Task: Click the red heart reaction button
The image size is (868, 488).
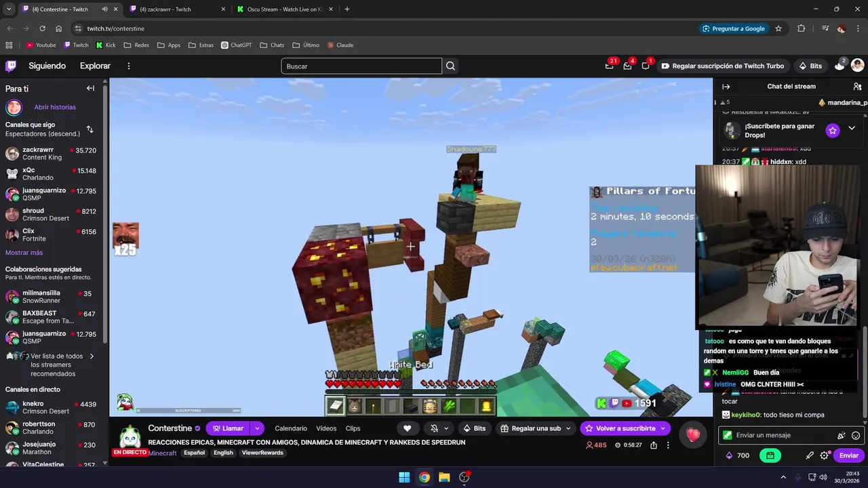Action: click(x=692, y=435)
